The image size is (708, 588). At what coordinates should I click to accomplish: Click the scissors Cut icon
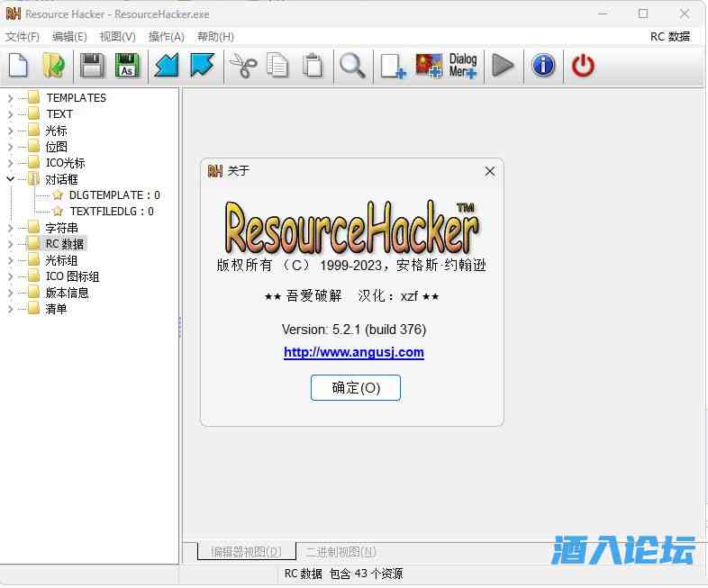pos(243,66)
